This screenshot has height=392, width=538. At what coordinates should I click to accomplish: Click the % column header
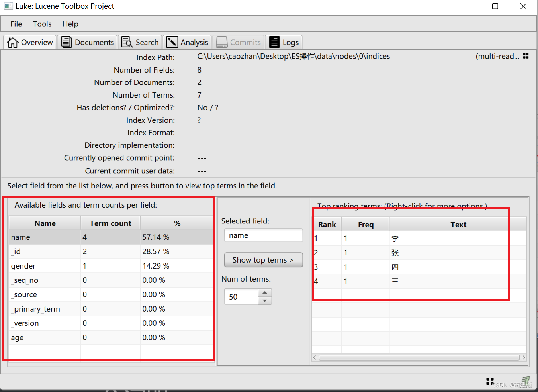(177, 223)
